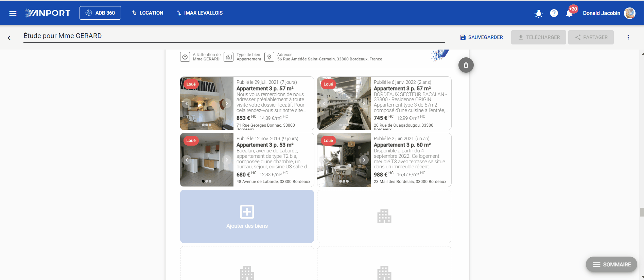The width and height of the screenshot is (644, 280).
Task: Click the person icon beside Mme GERARD
Action: [x=185, y=57]
